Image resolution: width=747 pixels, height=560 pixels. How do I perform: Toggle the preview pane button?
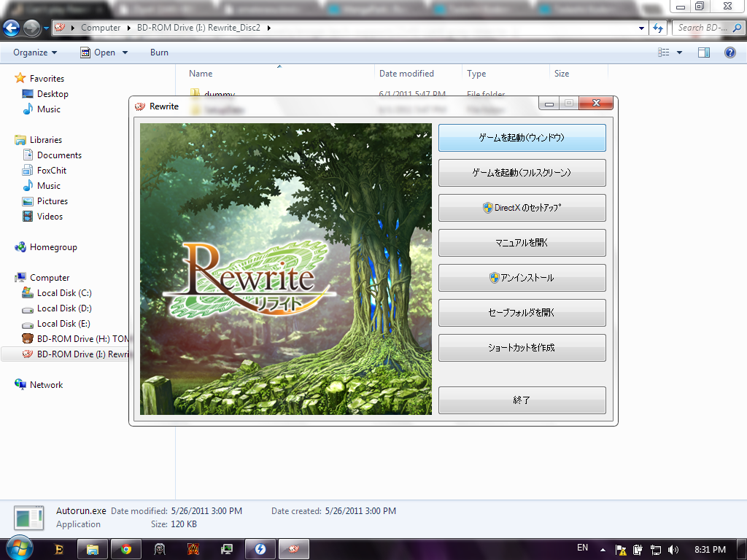click(x=703, y=52)
